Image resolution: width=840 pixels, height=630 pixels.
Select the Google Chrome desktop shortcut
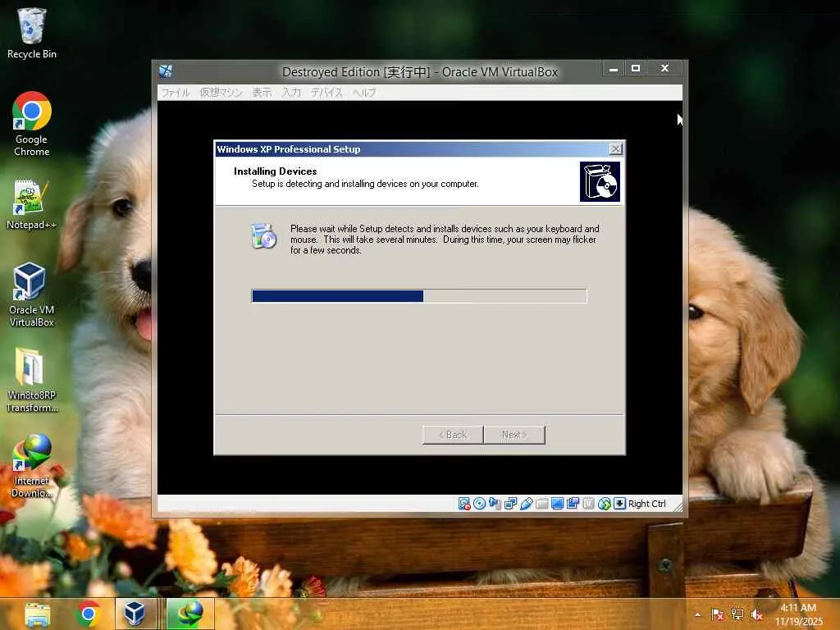coord(32,124)
